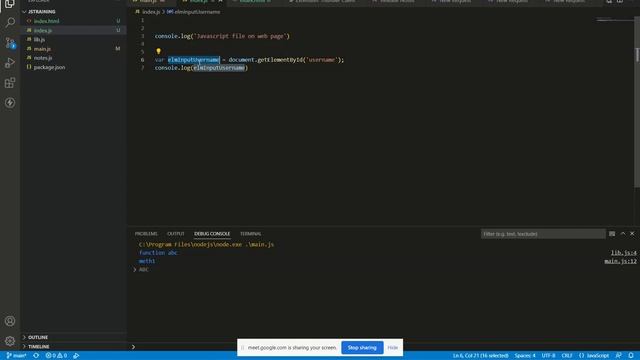Expand the OUTLINE section
This screenshot has height=360, width=640.
pyautogui.click(x=38, y=337)
